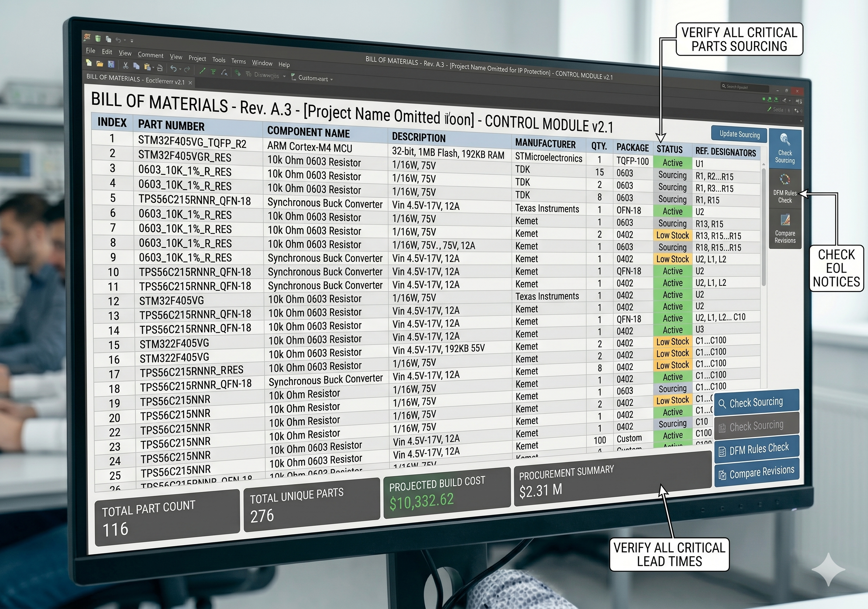Click the blue Check Sourcing button at bottom right
This screenshot has width=868, height=609.
coord(756,402)
